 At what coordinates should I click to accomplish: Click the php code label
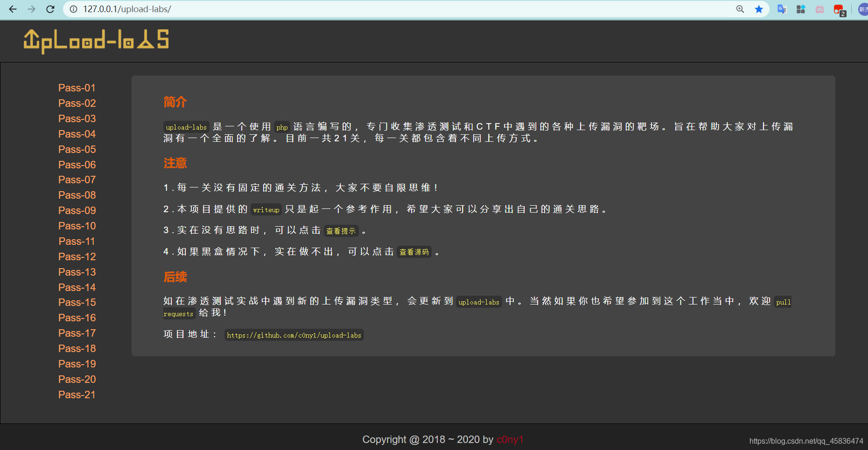282,127
